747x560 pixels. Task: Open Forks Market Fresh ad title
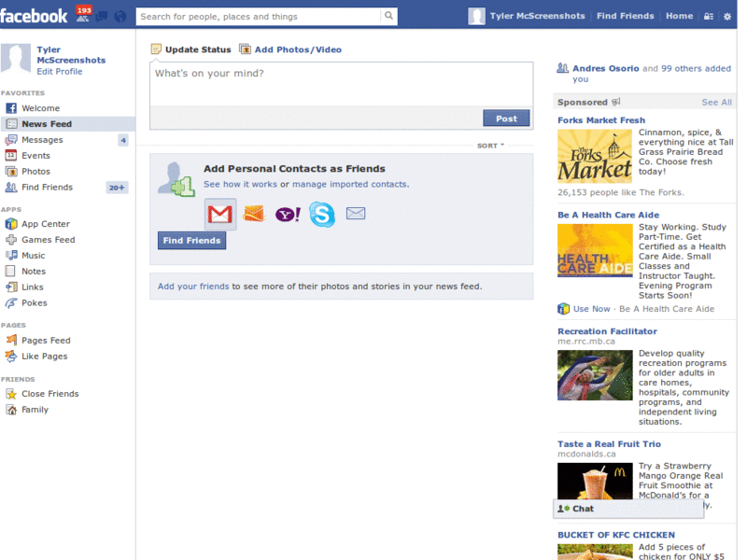click(601, 120)
